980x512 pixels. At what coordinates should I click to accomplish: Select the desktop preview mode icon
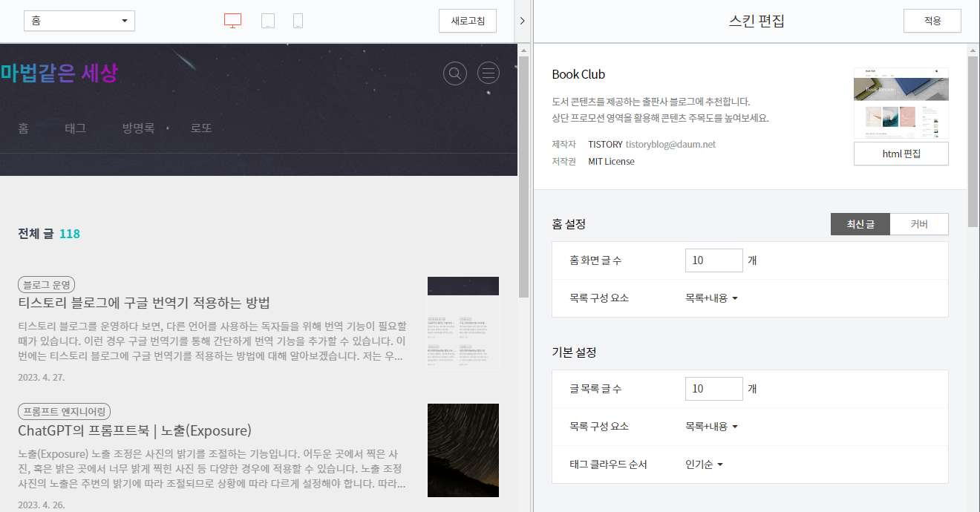pyautogui.click(x=232, y=20)
